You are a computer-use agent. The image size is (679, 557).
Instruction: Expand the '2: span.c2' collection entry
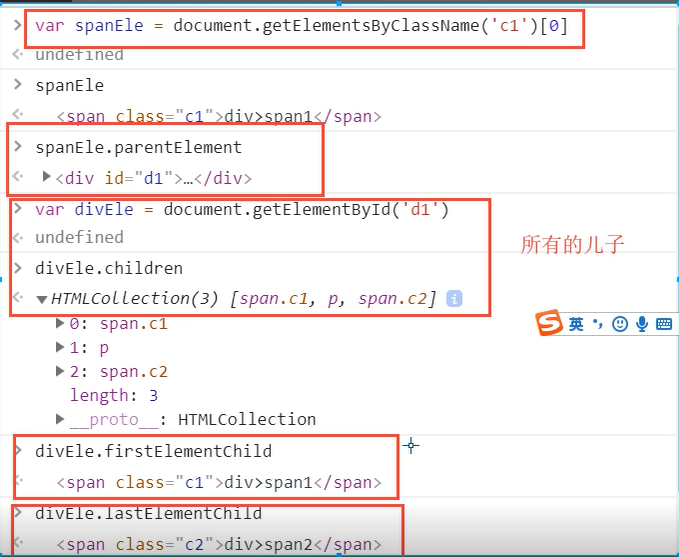(x=61, y=372)
